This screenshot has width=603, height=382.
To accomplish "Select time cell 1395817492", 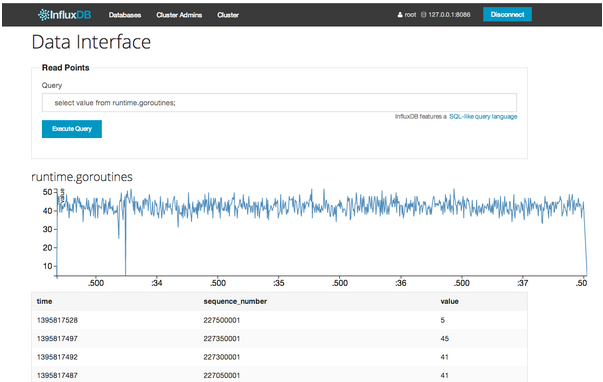I will (57, 357).
